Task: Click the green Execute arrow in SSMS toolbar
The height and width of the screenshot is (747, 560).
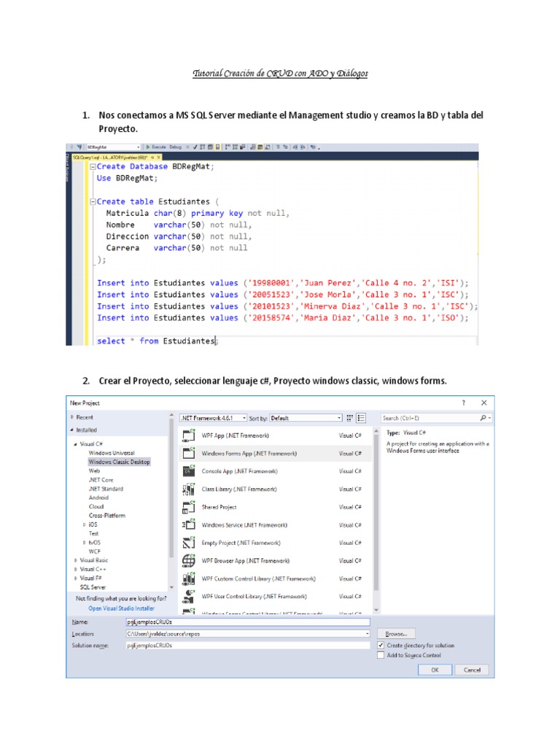Action: point(148,147)
